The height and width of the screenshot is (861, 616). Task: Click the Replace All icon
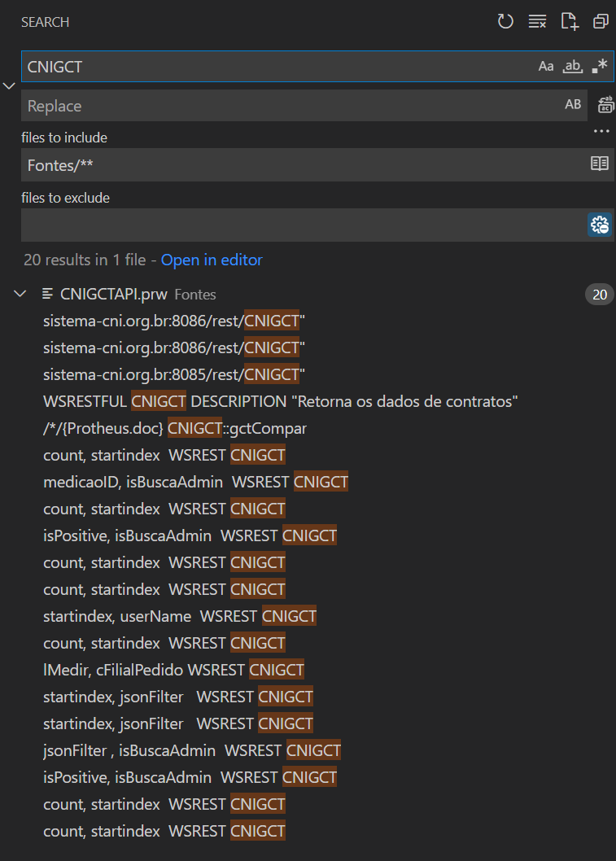click(605, 104)
